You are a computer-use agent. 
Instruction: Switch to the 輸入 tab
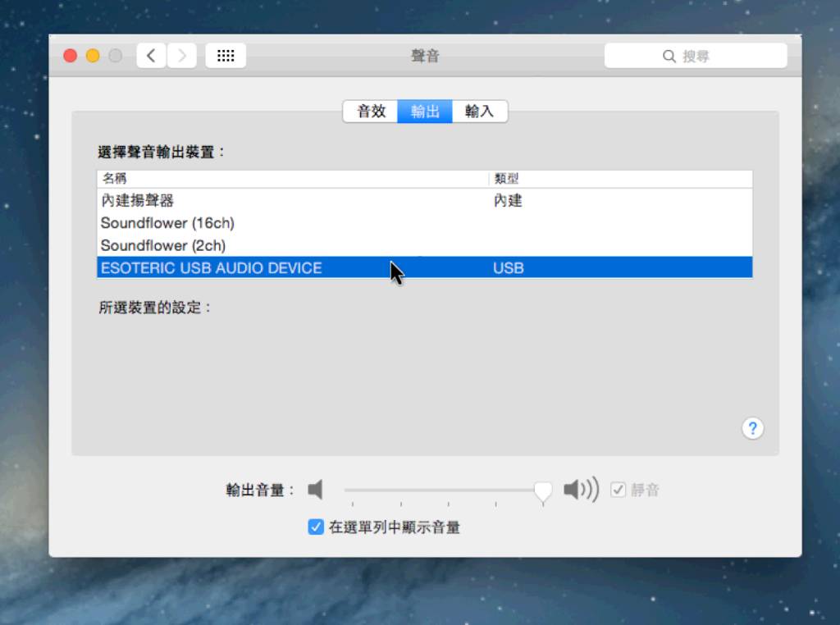click(480, 111)
